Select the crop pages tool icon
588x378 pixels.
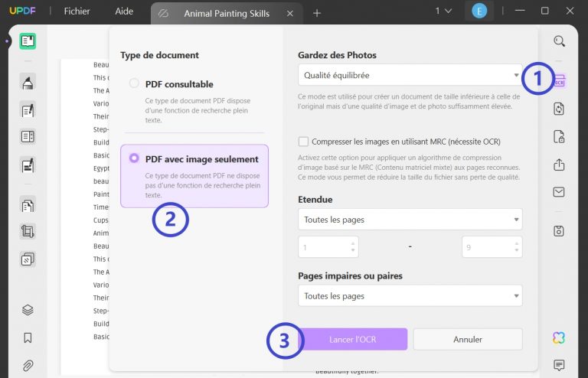[x=28, y=231]
